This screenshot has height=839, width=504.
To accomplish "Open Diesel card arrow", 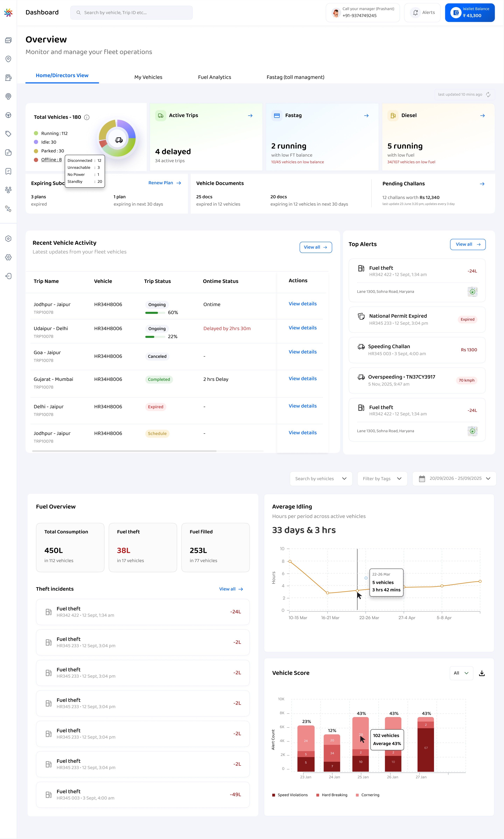I will pyautogui.click(x=483, y=116).
